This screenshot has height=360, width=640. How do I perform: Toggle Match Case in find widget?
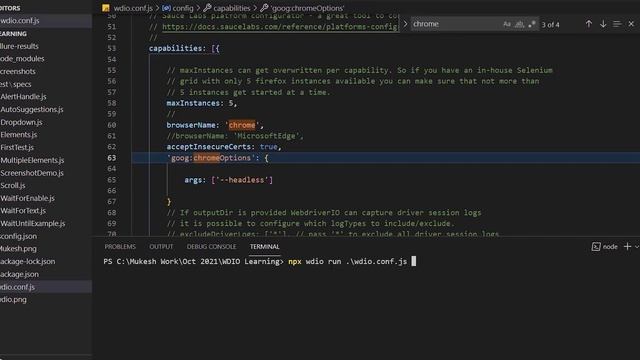[x=507, y=24]
